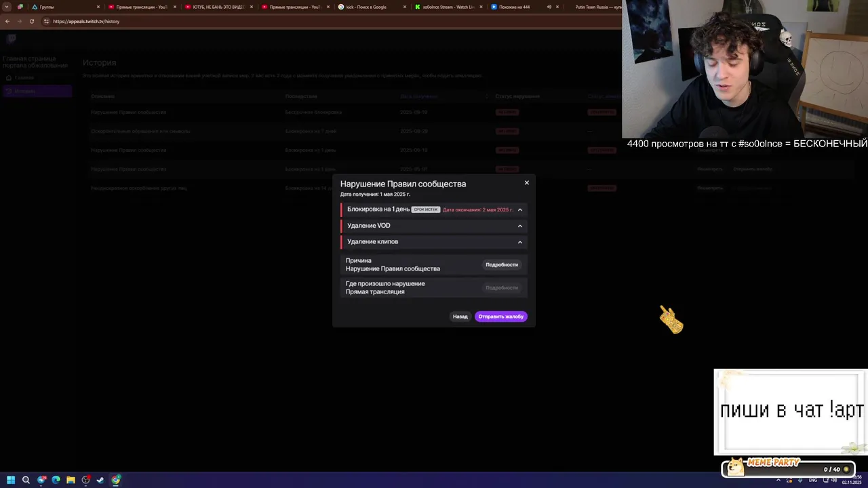Image resolution: width=868 pixels, height=488 pixels.
Task: Mute audio icon on Похожие на 444 tab
Action: click(x=549, y=7)
